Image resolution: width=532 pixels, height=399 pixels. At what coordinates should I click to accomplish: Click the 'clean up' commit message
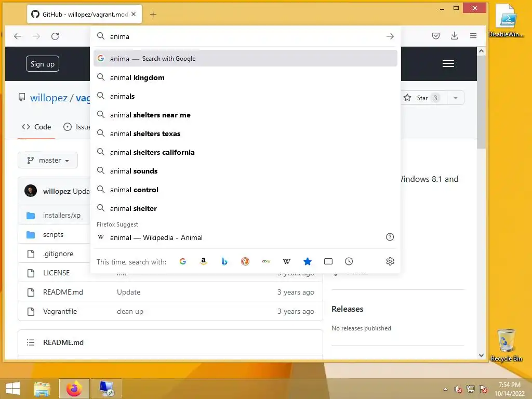point(130,311)
